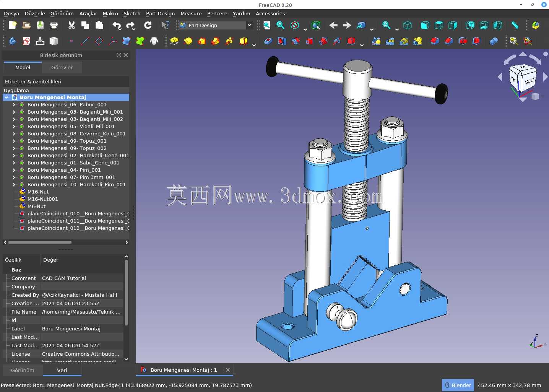Click the Print icon in the toolbar
The width and height of the screenshot is (549, 392).
54,25
